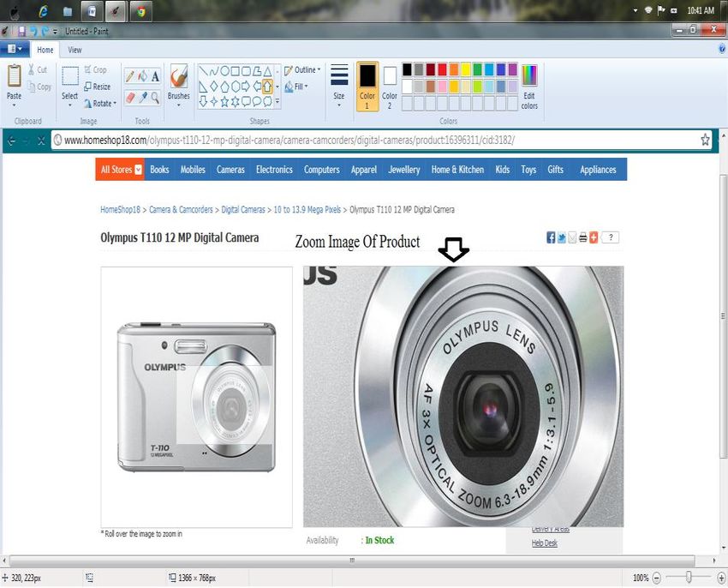This screenshot has width=728, height=588.
Task: Click the Digital Cameras breadcrumb link
Action: coord(243,210)
